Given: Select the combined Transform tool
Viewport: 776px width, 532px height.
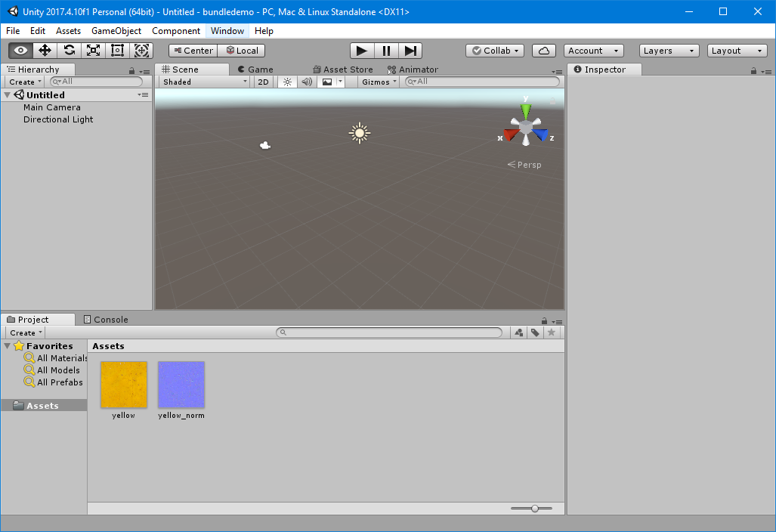Looking at the screenshot, I should point(141,51).
